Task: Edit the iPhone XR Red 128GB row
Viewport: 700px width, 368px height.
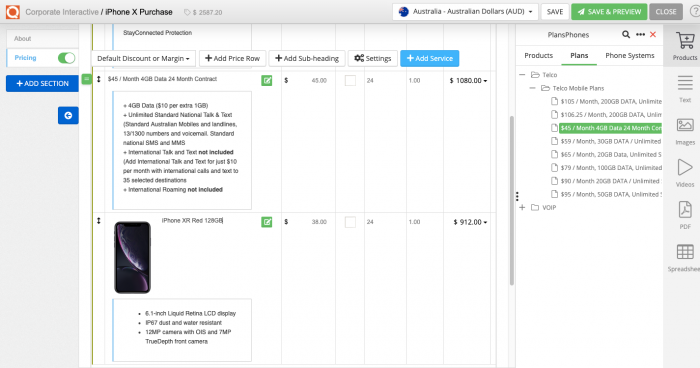Action: [x=267, y=222]
